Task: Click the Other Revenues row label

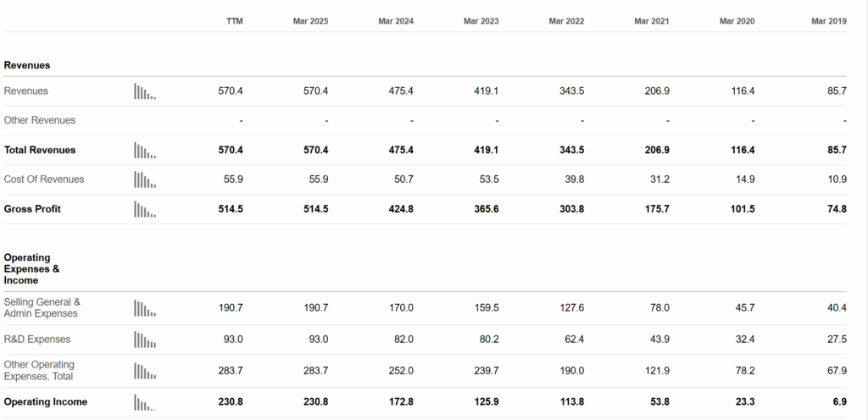Action: 39,120
